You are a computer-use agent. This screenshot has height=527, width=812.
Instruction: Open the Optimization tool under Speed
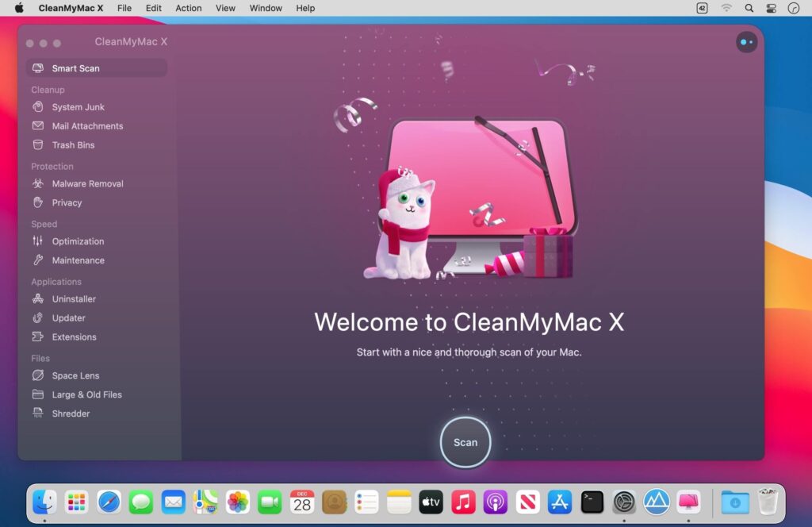[78, 240]
